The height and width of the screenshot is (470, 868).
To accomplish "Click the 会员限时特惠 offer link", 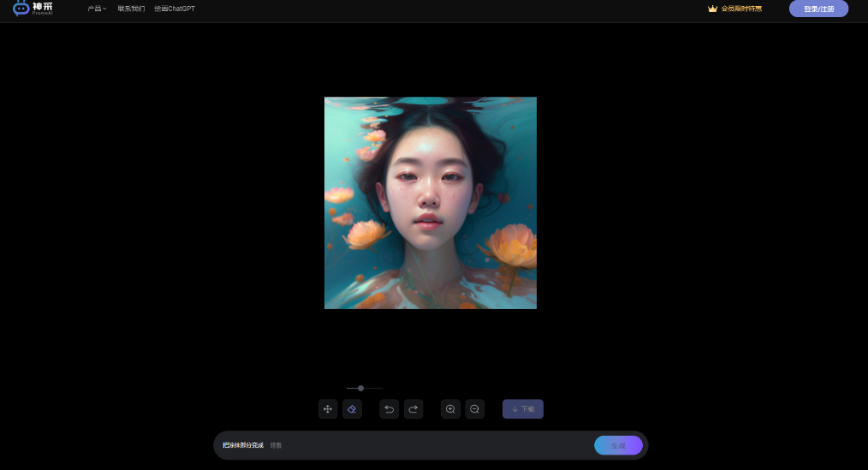I will pos(741,9).
